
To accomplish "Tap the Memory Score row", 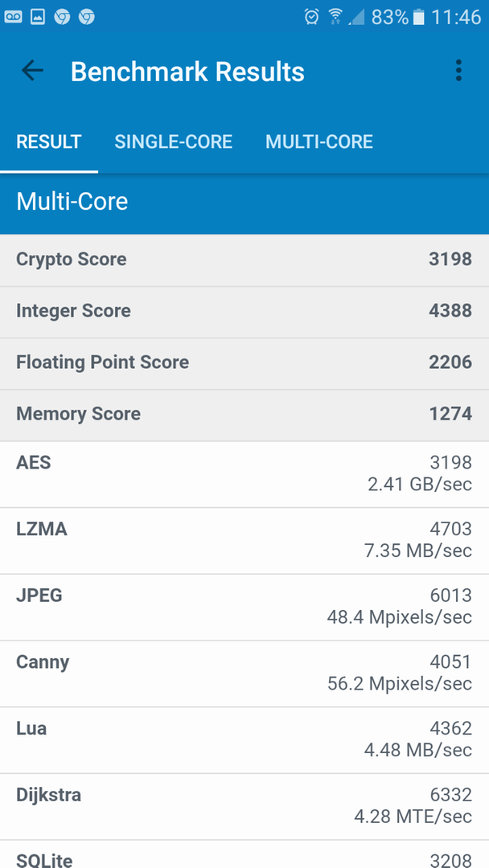I will coord(244,415).
